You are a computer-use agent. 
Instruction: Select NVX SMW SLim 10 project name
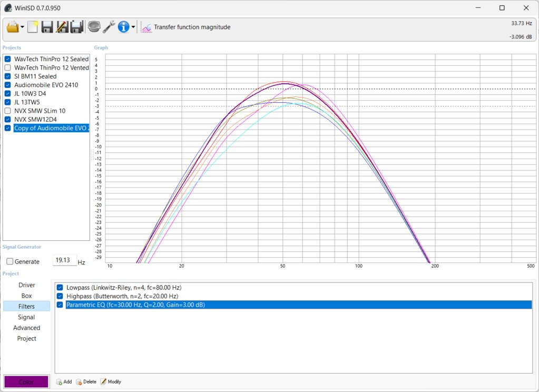point(40,111)
